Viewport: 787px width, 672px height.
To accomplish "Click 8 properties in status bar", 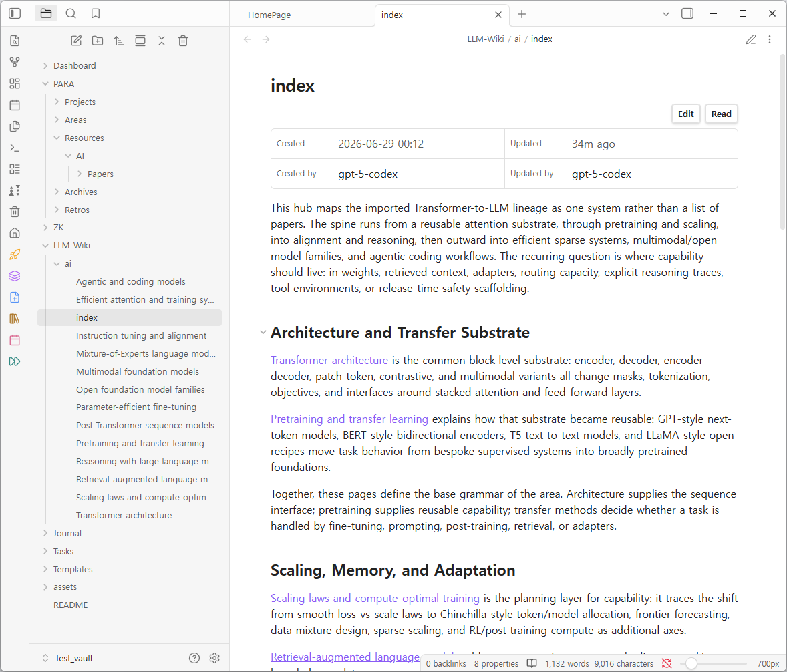I will tap(496, 663).
